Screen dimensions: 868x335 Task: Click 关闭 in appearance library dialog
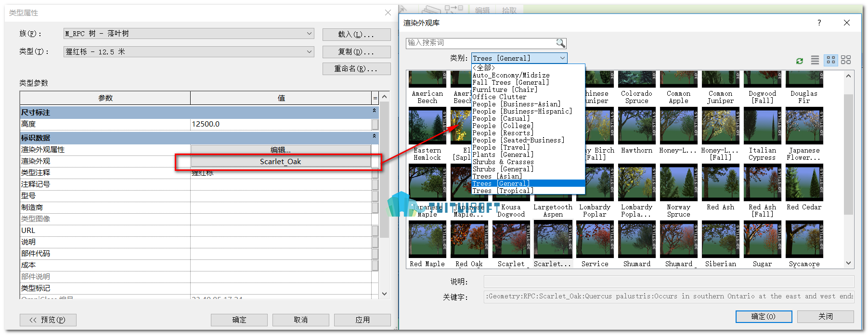pyautogui.click(x=825, y=316)
